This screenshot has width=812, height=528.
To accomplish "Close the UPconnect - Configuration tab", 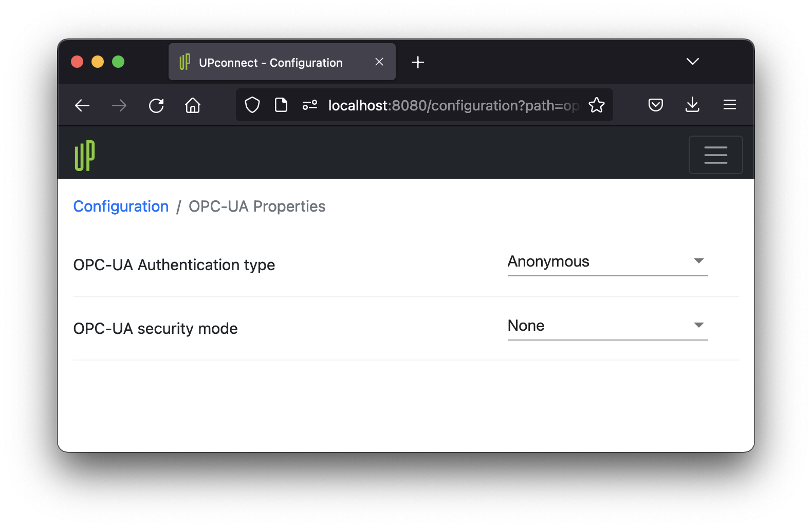I will point(379,62).
